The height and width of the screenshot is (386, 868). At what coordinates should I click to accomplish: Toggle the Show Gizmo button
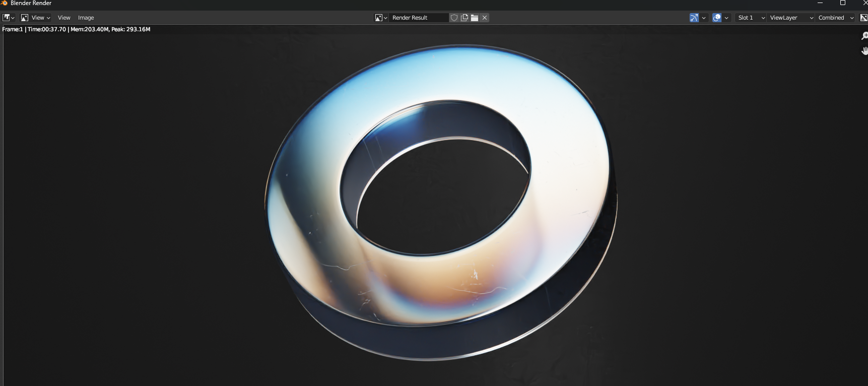point(694,18)
